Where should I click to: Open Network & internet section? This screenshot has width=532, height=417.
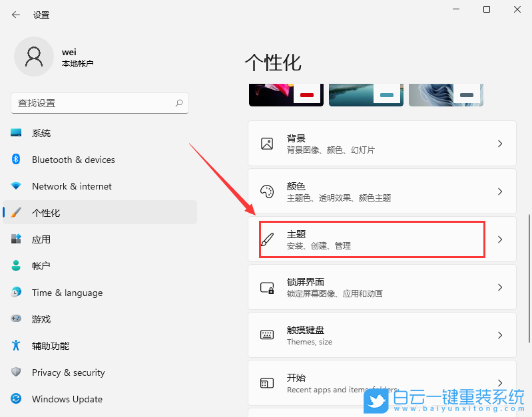point(100,186)
